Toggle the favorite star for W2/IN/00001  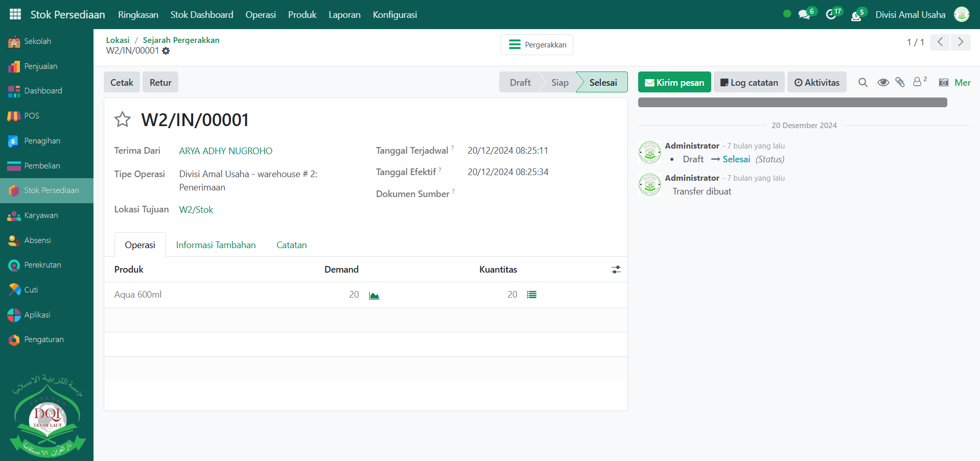123,119
